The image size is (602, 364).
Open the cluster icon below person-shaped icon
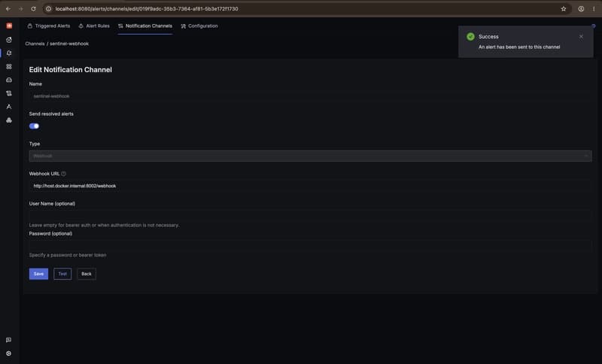coord(9,120)
